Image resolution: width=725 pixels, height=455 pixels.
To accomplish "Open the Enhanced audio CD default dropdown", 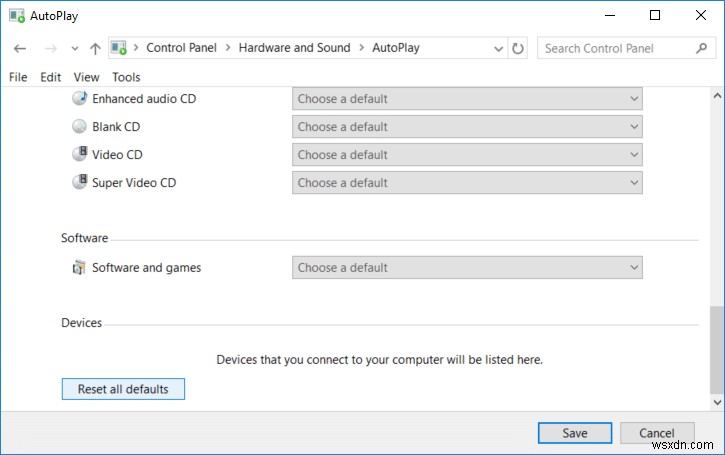I will (467, 99).
